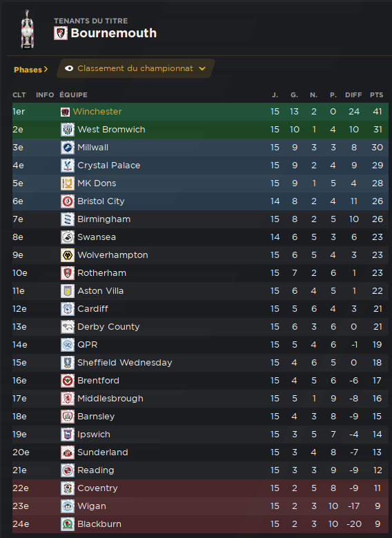Sort table by DIFF column header
The image size is (392, 538).
(353, 95)
